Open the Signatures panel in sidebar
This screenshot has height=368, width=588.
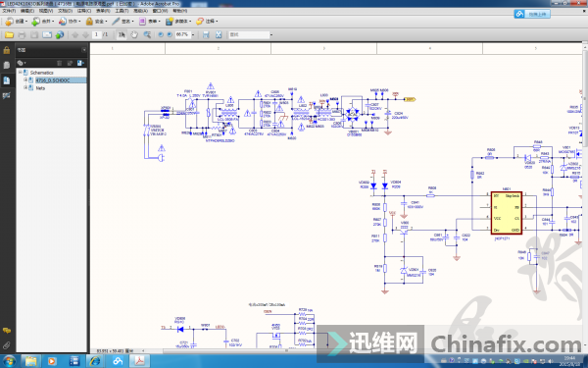coord(7,95)
